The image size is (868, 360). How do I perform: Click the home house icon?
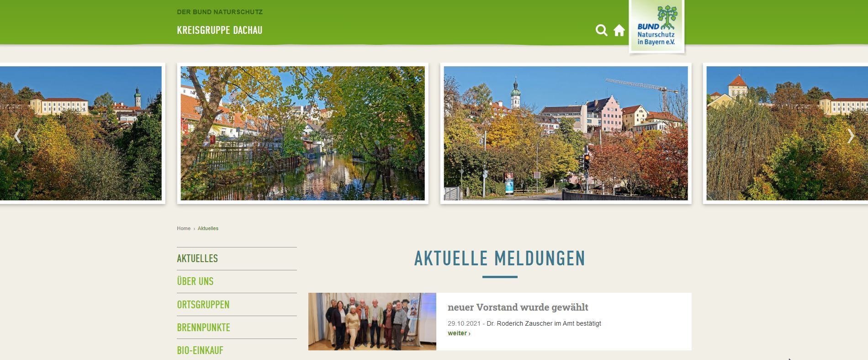pos(619,31)
